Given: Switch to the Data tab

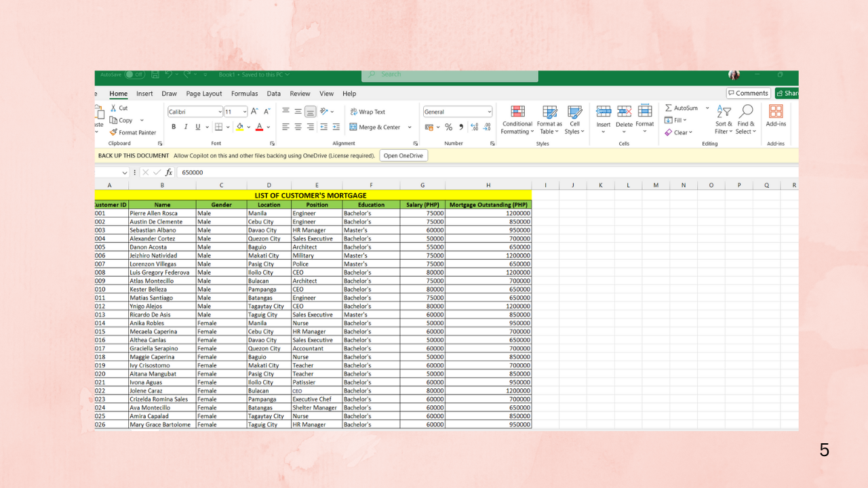Looking at the screenshot, I should click(274, 94).
